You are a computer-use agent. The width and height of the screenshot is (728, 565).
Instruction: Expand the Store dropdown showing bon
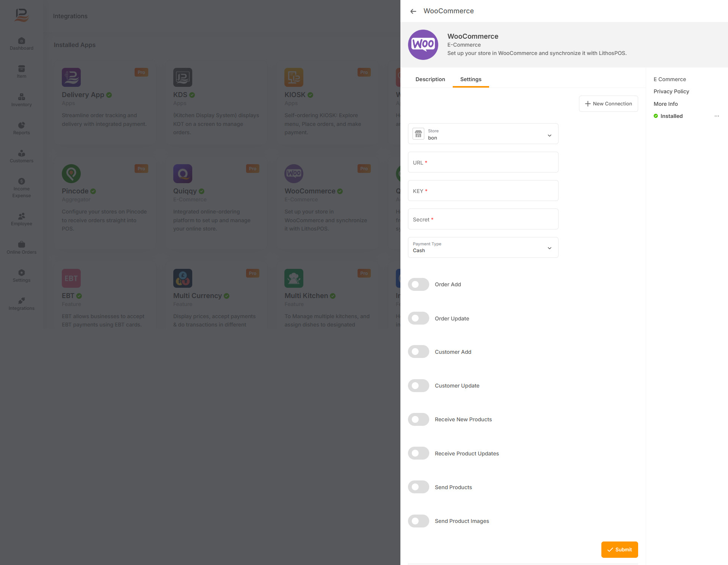pyautogui.click(x=483, y=134)
